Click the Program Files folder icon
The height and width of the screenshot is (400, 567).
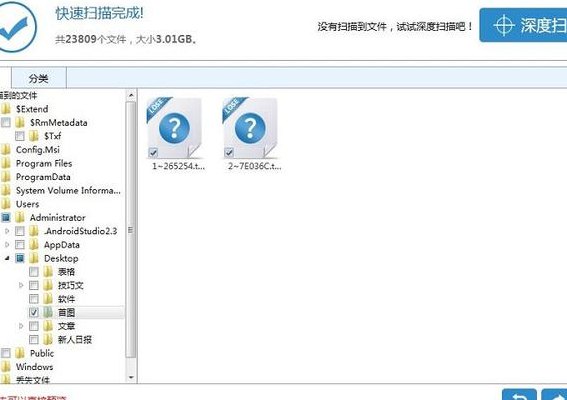(x=6, y=163)
